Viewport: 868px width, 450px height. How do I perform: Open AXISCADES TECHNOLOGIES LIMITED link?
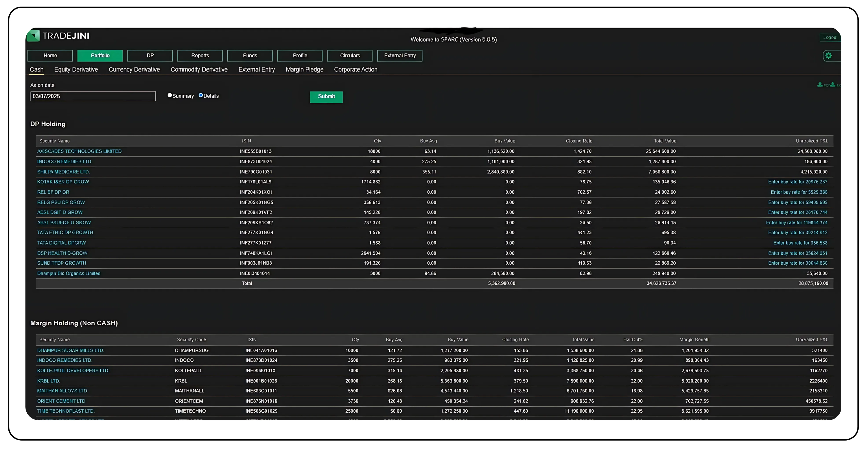pyautogui.click(x=79, y=152)
